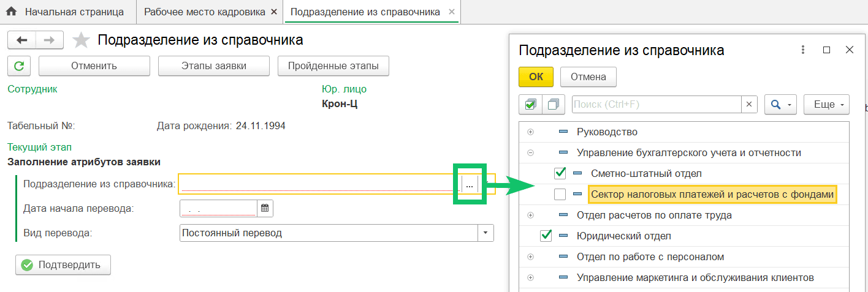Open the Еще menu in dialog
The width and height of the screenshot is (868, 292).
pyautogui.click(x=826, y=105)
